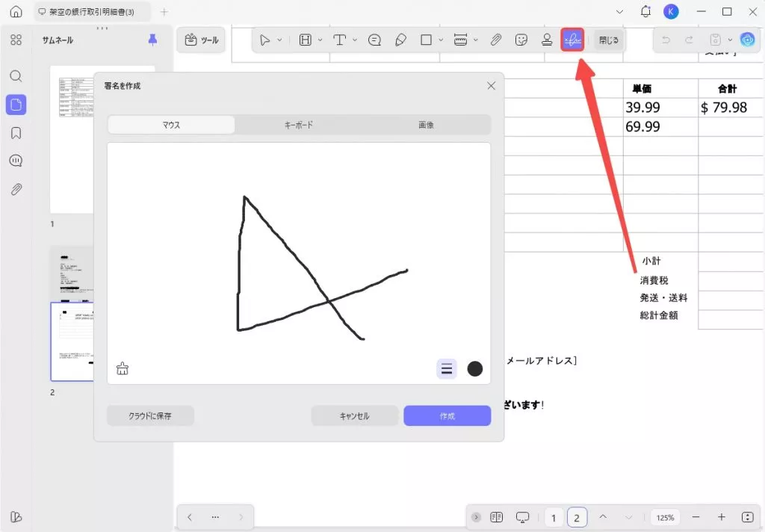The height and width of the screenshot is (532, 765).
Task: Open the zoom level dropdown showing 125%
Action: [666, 516]
